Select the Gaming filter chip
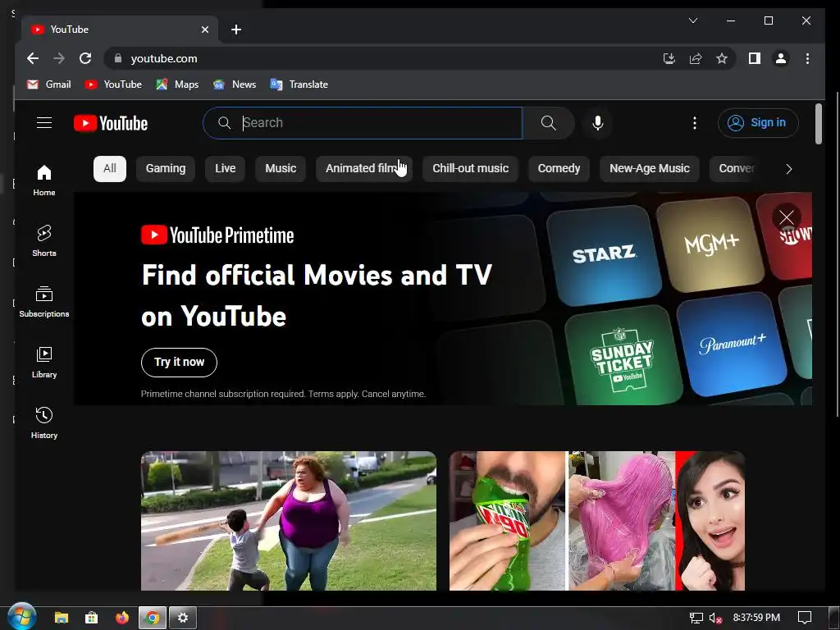The height and width of the screenshot is (630, 840). pos(166,169)
